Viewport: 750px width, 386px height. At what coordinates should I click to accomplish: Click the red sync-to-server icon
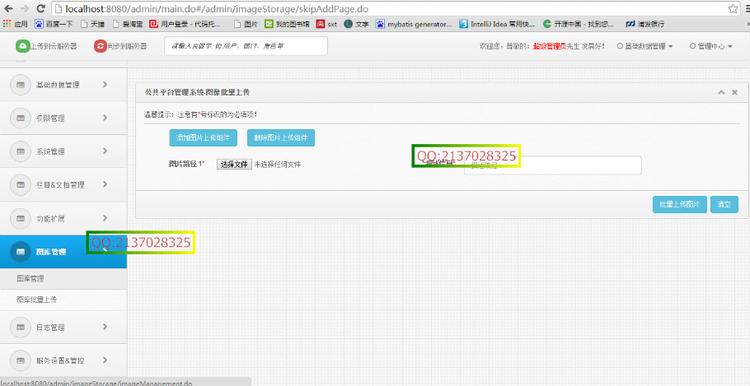point(100,46)
